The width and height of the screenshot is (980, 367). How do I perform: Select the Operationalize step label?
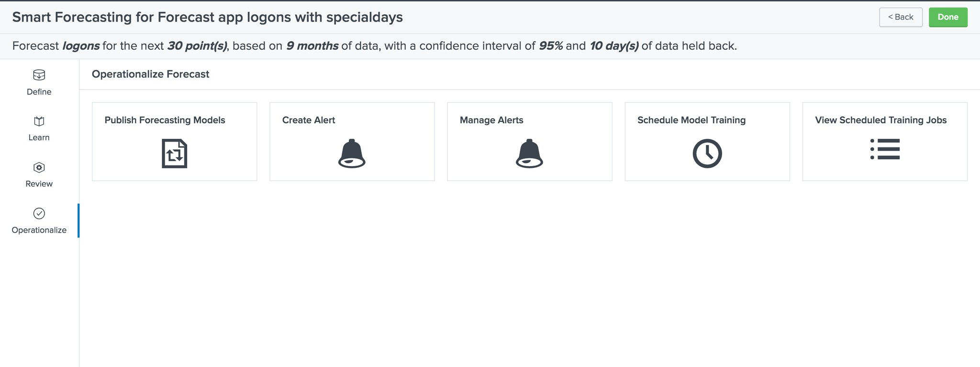(39, 230)
